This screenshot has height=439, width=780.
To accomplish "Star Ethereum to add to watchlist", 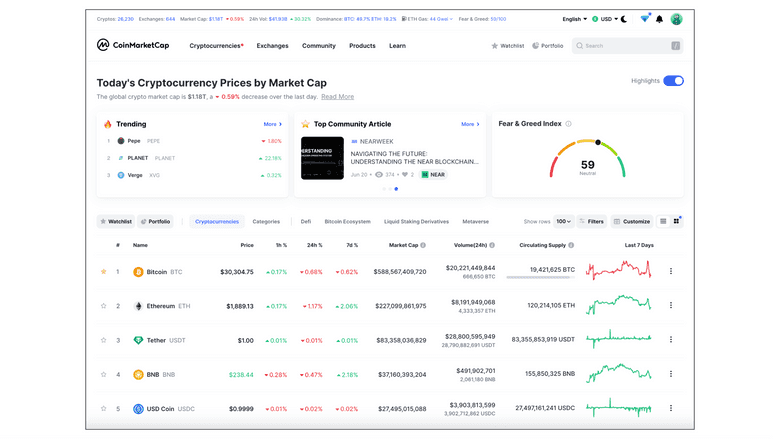I will (x=103, y=306).
